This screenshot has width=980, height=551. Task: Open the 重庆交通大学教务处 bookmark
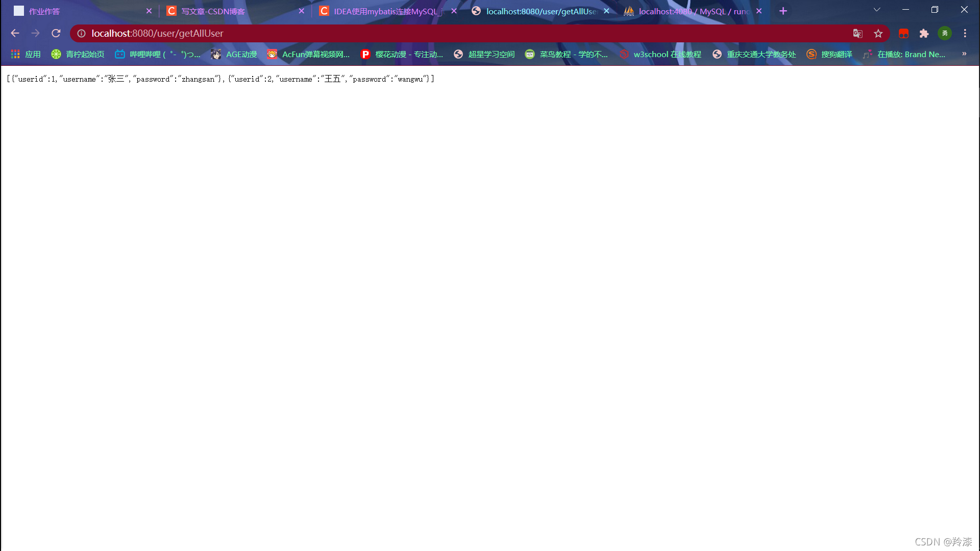pyautogui.click(x=754, y=54)
